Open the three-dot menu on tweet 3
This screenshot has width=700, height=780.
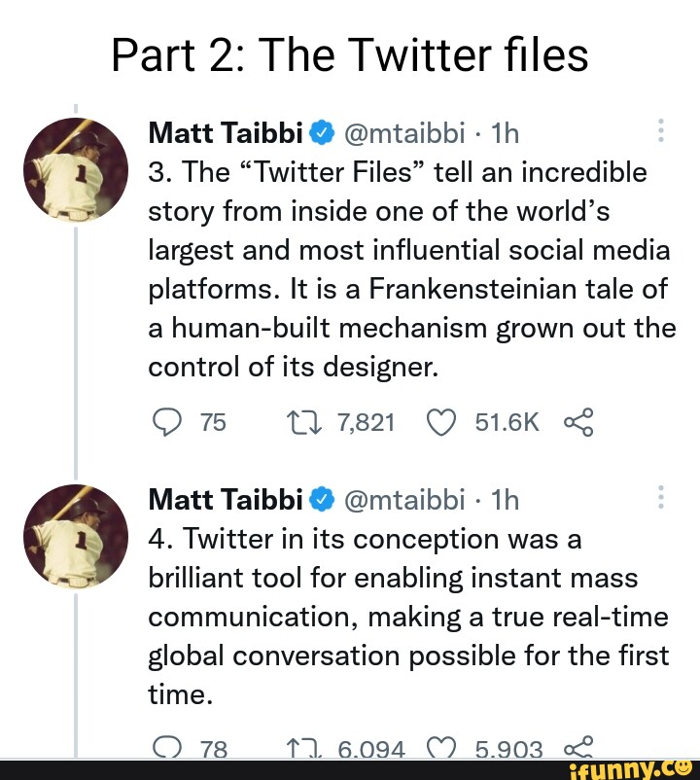click(x=660, y=127)
